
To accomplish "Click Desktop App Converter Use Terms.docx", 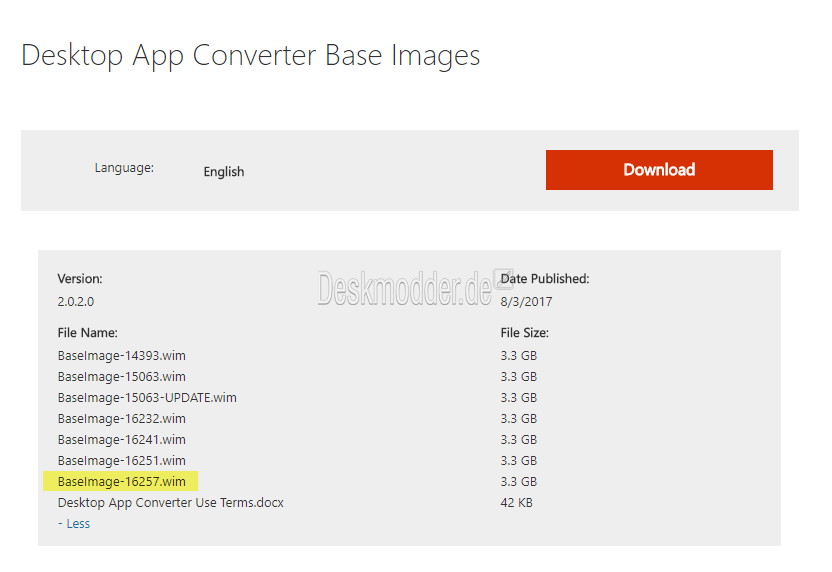I will 171,502.
